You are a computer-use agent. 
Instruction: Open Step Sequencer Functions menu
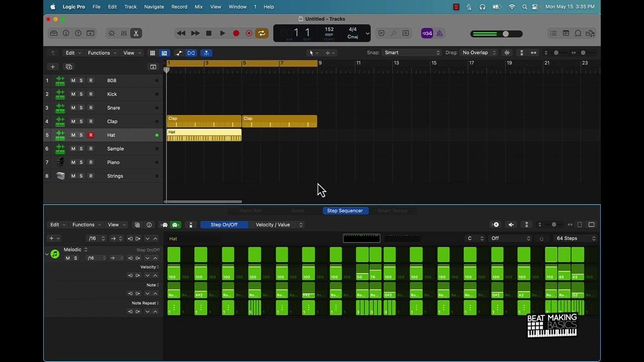pyautogui.click(x=87, y=225)
